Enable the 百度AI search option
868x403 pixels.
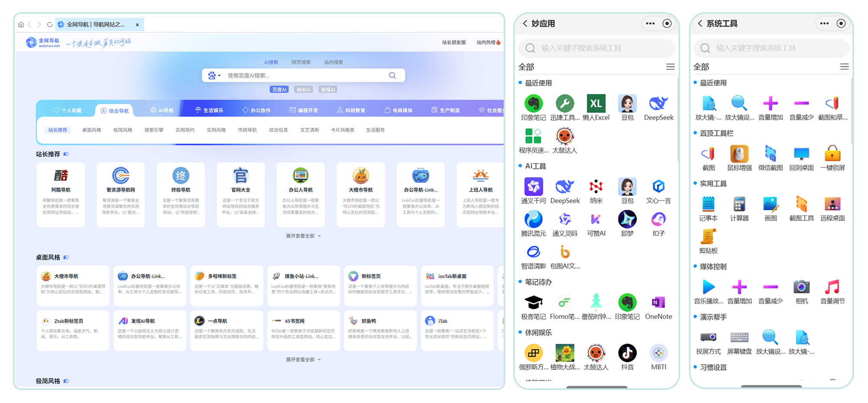tap(279, 89)
